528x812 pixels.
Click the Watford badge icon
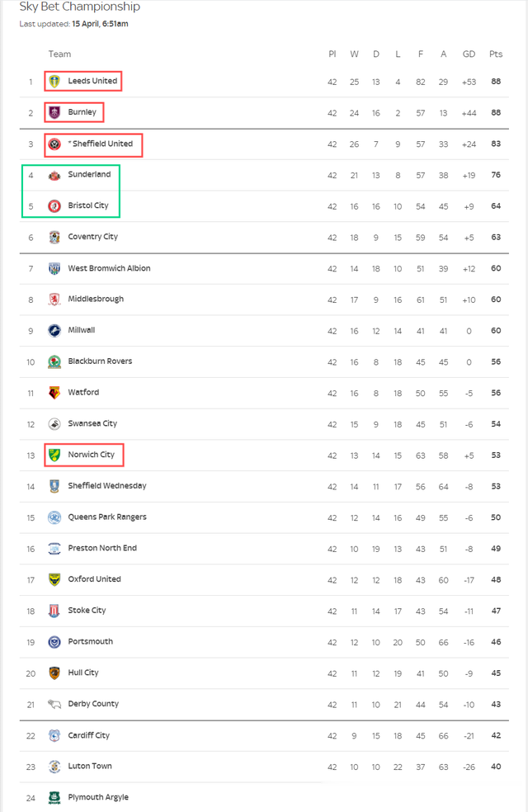click(x=54, y=393)
